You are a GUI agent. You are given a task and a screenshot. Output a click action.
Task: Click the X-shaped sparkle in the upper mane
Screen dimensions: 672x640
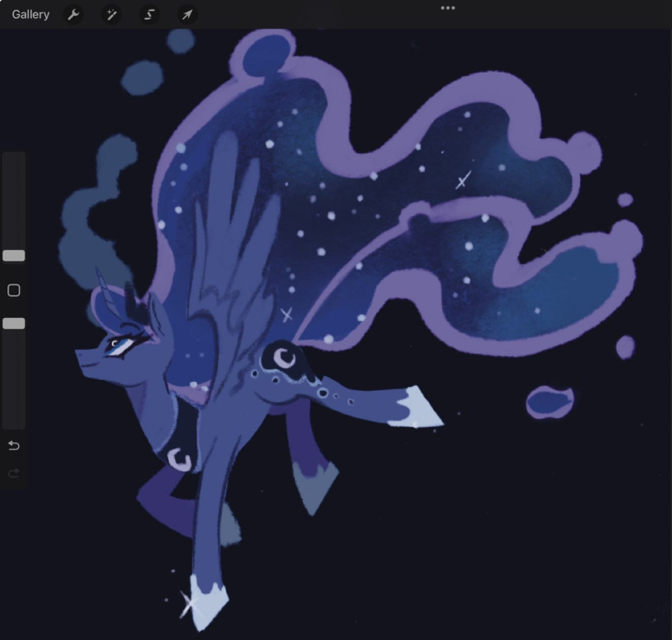coord(463,180)
